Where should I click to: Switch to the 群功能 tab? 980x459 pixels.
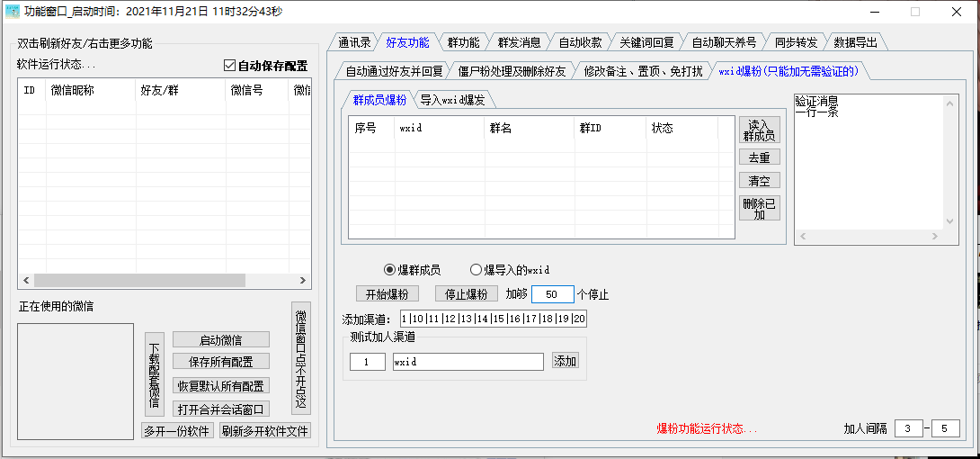tap(463, 42)
